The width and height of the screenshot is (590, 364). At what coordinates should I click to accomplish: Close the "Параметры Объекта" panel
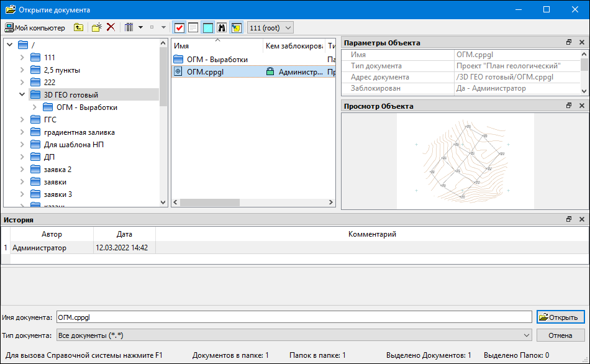582,42
